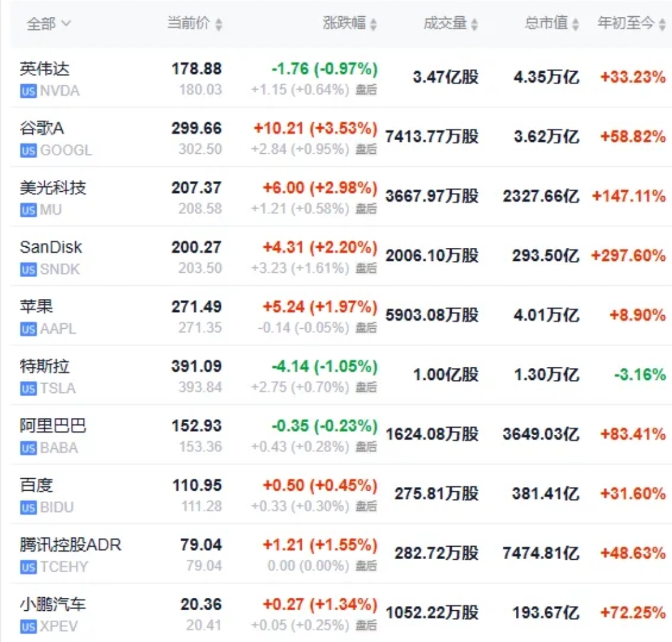Click the MU ticker symbol
672x642 pixels.
point(51,210)
